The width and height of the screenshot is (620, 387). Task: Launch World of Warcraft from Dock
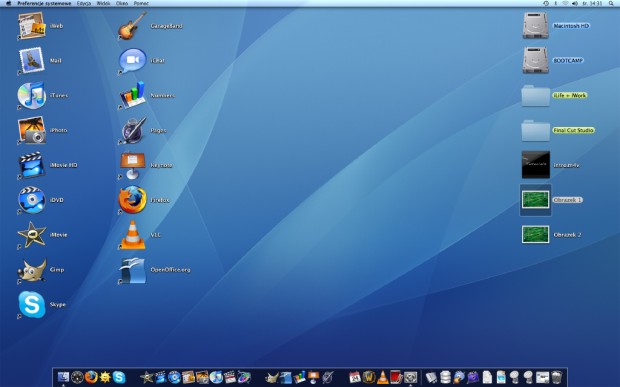(369, 377)
